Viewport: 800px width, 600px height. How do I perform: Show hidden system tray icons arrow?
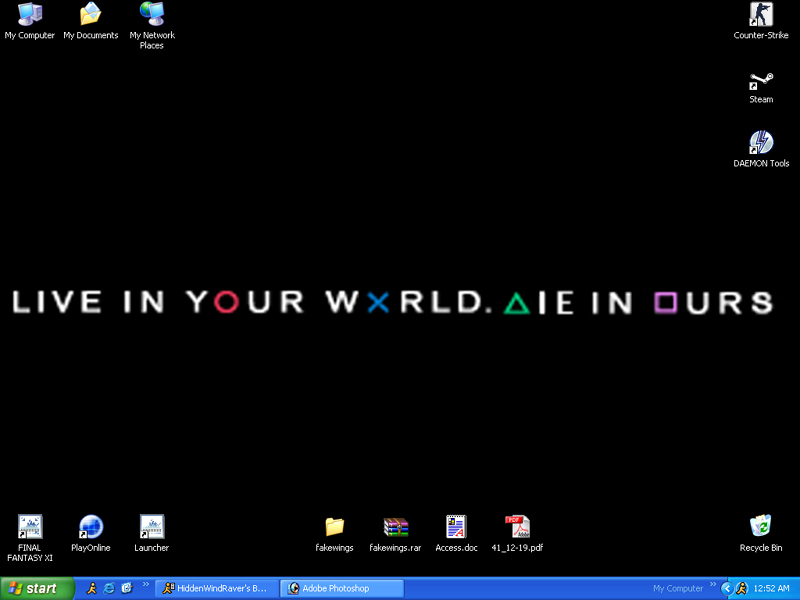tap(727, 589)
